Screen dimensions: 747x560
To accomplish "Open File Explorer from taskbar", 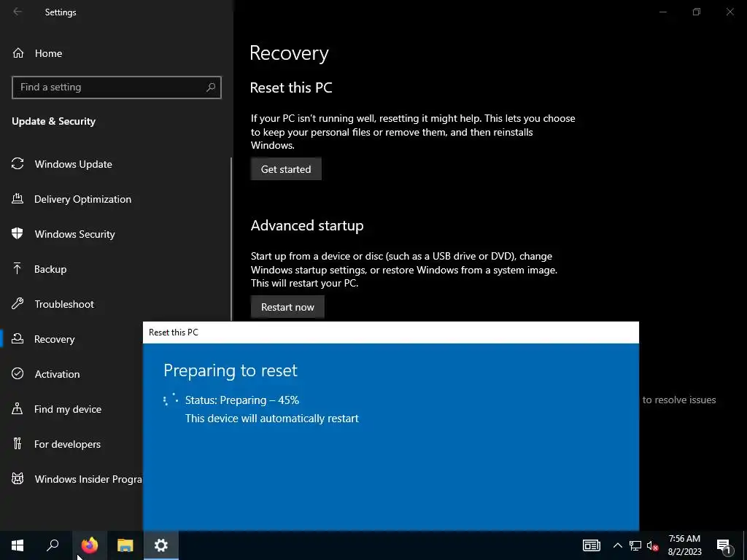I will 125,545.
